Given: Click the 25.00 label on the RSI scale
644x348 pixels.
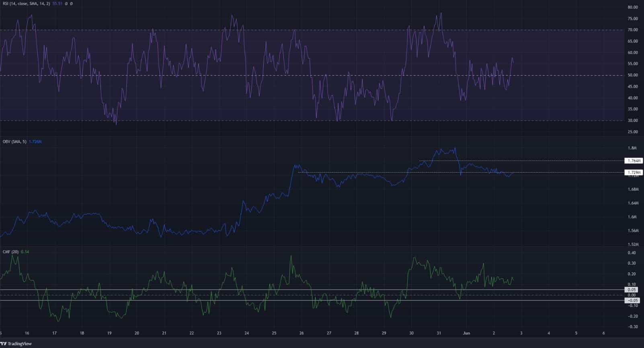Looking at the screenshot, I should pos(632,132).
